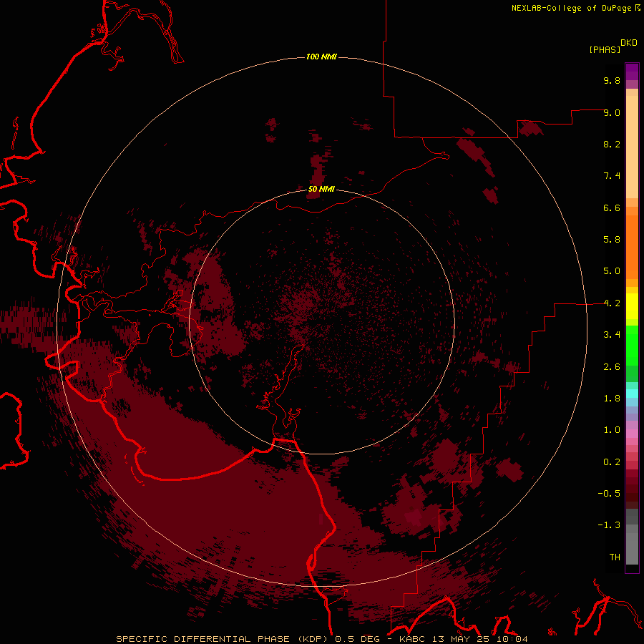This screenshot has height=644, width=644.
Task: Click the -1.3 colorbar scale value
Action: tap(609, 525)
